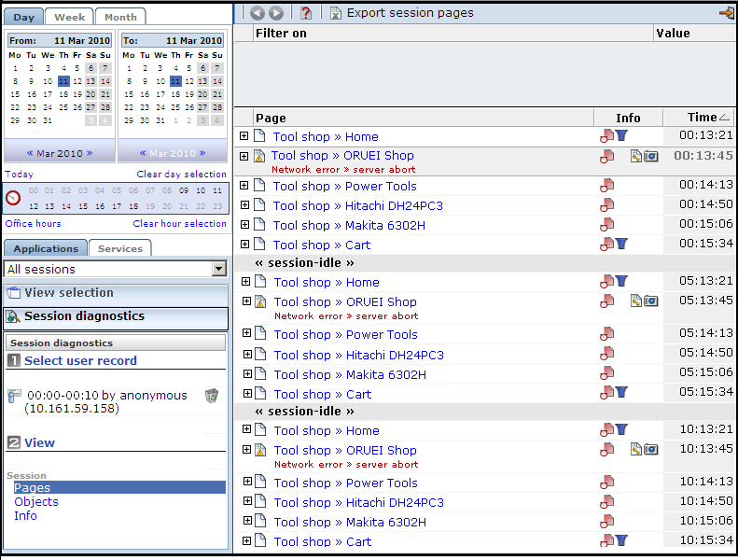Image resolution: width=738 pixels, height=560 pixels.
Task: Go to previous month in From calendar
Action: click(30, 153)
